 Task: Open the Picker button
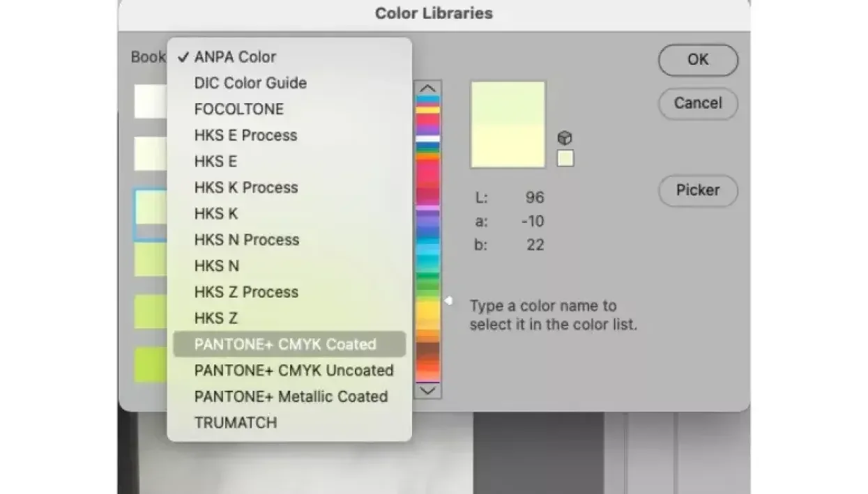click(697, 190)
